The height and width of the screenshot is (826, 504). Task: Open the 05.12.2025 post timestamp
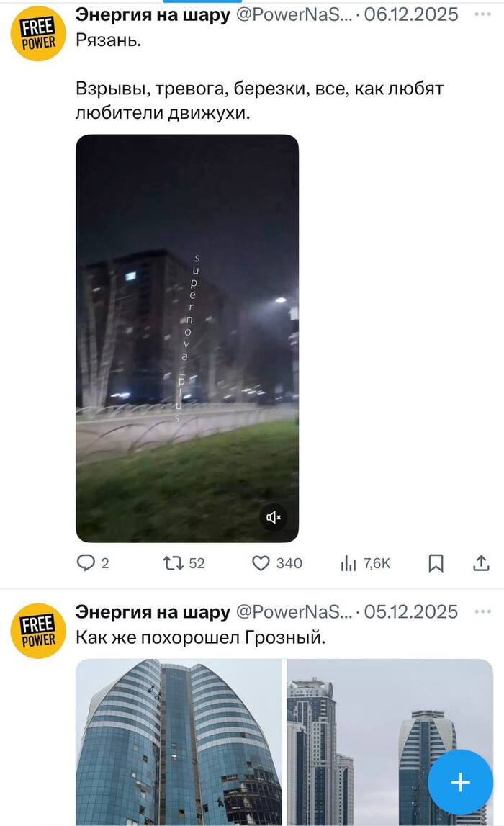click(411, 611)
